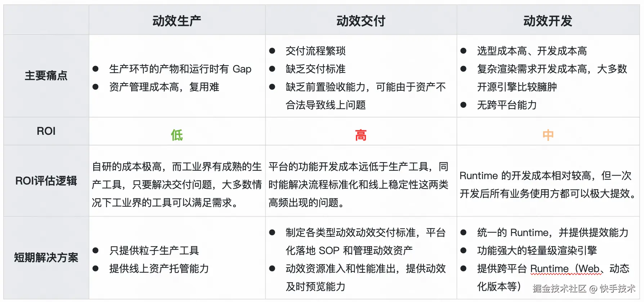Select the ROI评估逻辑 row label
The height and width of the screenshot is (302, 644).
pyautogui.click(x=46, y=181)
